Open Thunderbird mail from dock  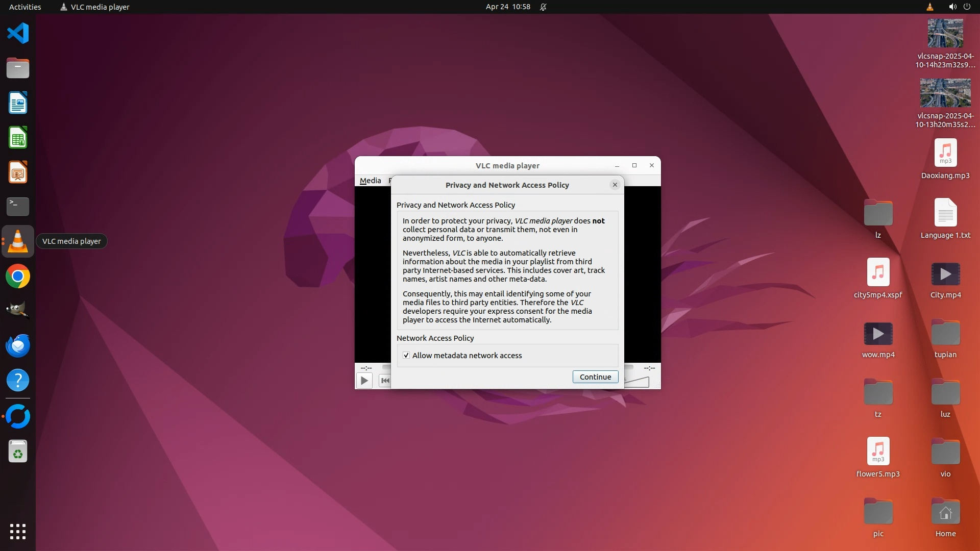pos(18,345)
